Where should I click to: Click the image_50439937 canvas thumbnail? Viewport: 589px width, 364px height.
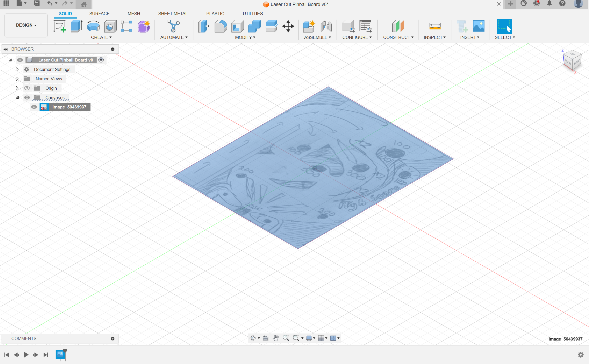(x=43, y=107)
